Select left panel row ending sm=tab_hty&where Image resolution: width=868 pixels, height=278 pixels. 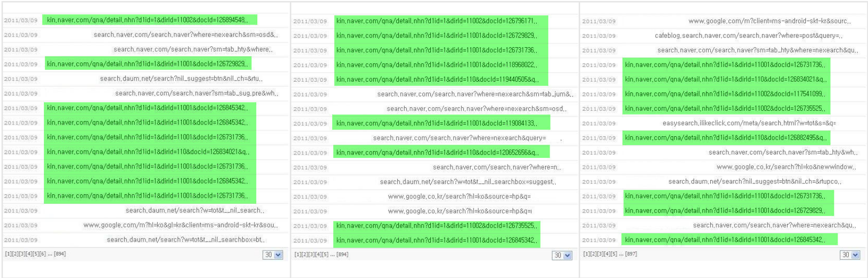(x=193, y=49)
